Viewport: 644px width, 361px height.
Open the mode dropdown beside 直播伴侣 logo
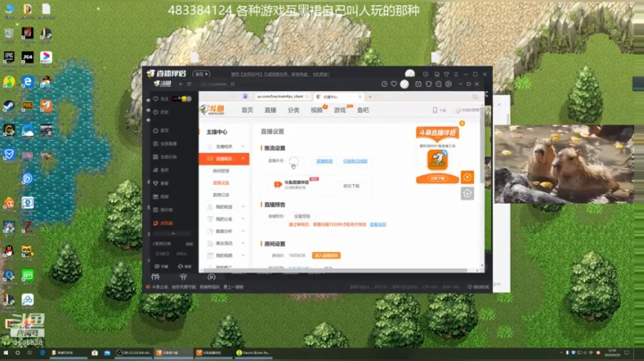pyautogui.click(x=201, y=74)
